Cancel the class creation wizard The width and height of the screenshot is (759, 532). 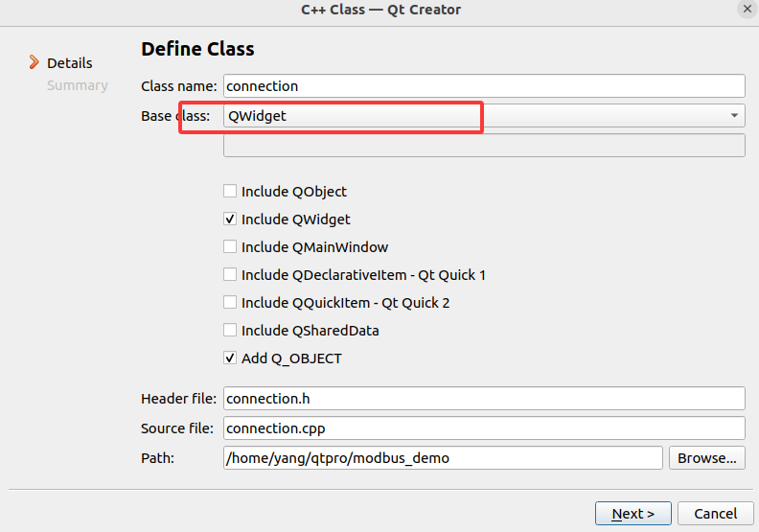[x=715, y=514]
